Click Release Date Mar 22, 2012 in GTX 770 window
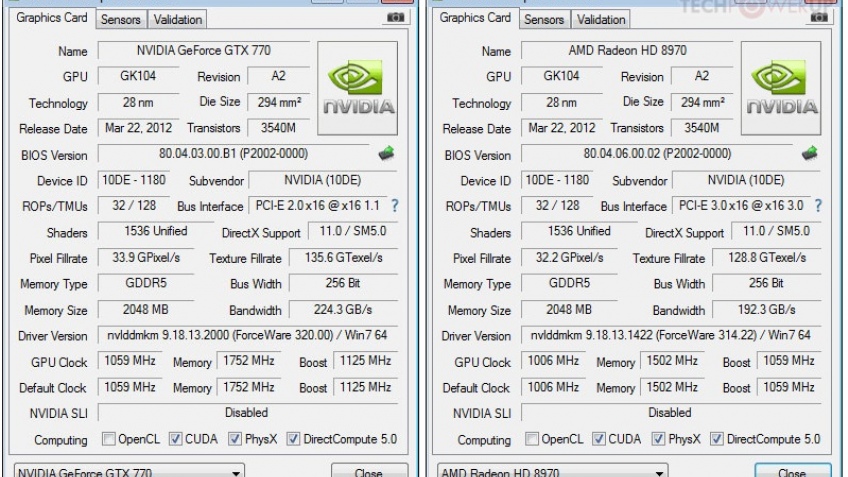 [x=138, y=128]
